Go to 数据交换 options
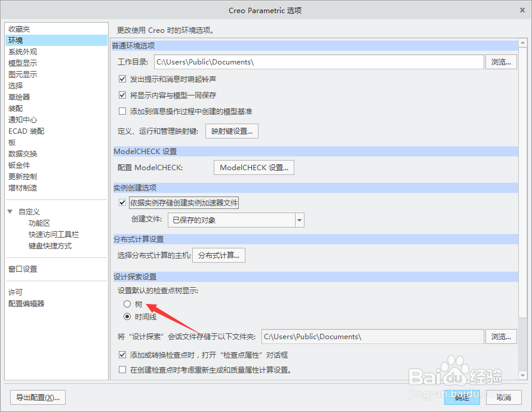The height and width of the screenshot is (412, 532). click(x=23, y=154)
